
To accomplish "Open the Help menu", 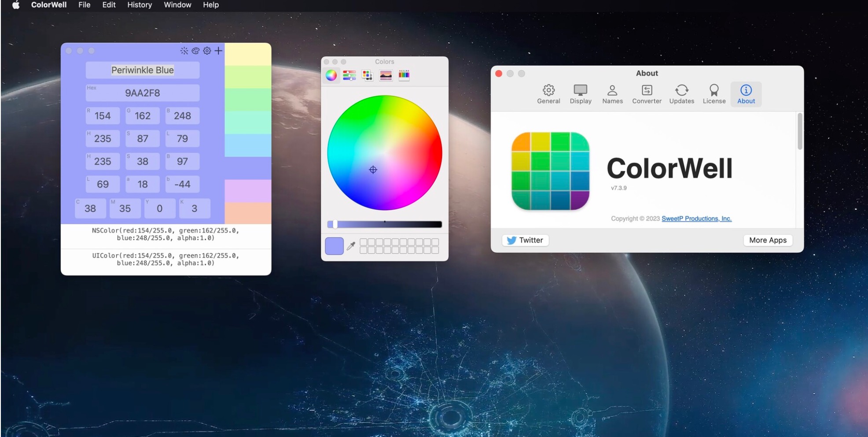I will [211, 5].
